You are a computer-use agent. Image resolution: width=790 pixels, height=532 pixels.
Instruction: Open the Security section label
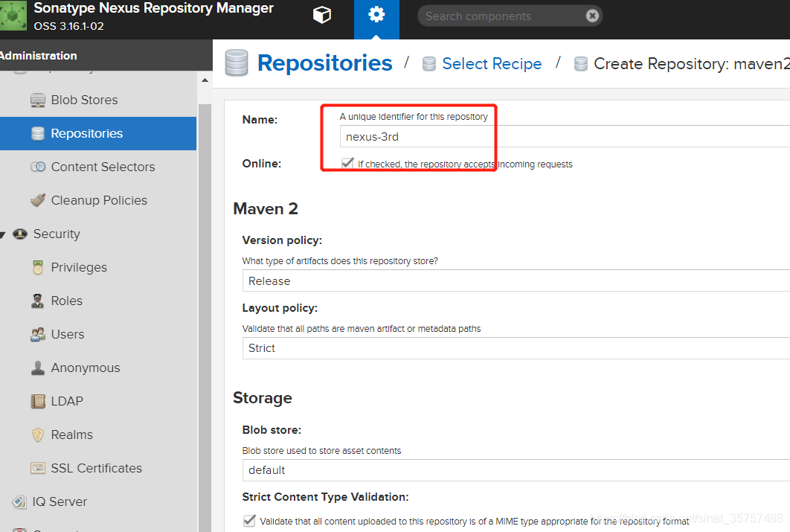pyautogui.click(x=57, y=234)
